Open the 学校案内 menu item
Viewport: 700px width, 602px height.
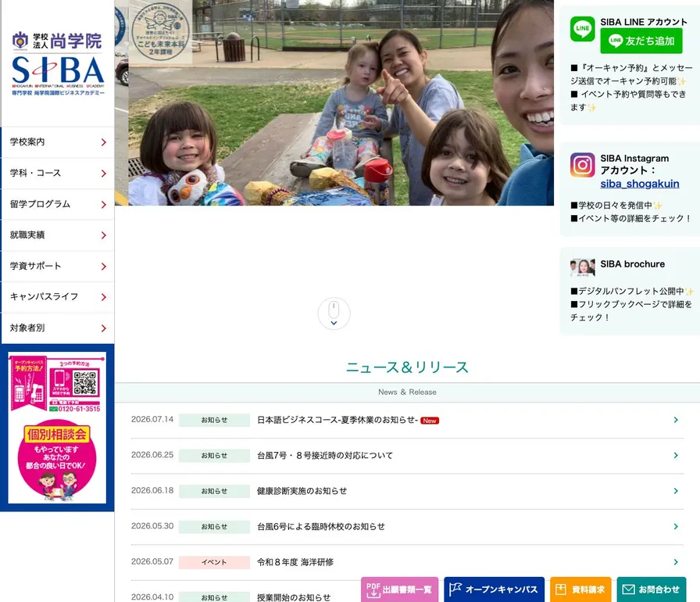click(x=58, y=142)
